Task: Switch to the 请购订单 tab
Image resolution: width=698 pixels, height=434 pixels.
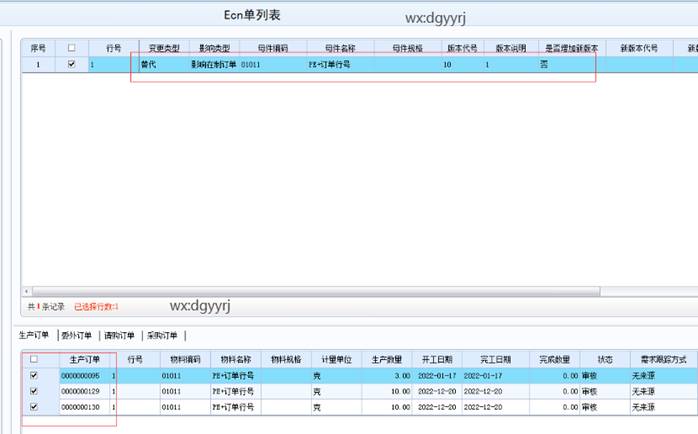Action: [120, 335]
